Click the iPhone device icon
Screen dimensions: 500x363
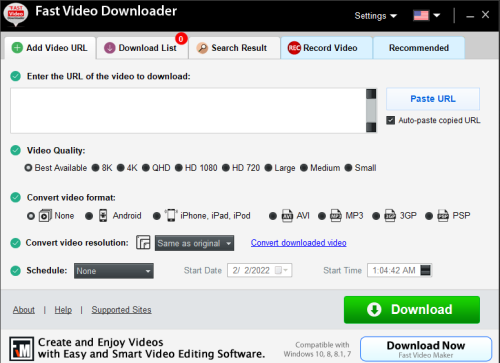[x=171, y=215]
